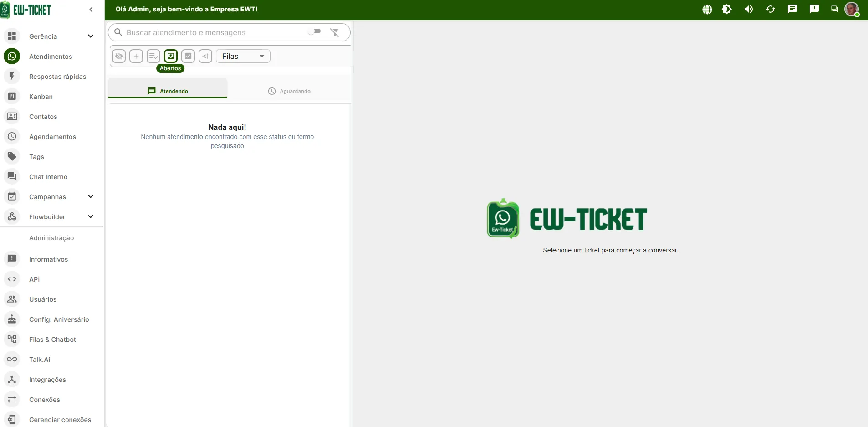The height and width of the screenshot is (427, 868).
Task: Switch to the Aguardando tab
Action: [x=289, y=91]
